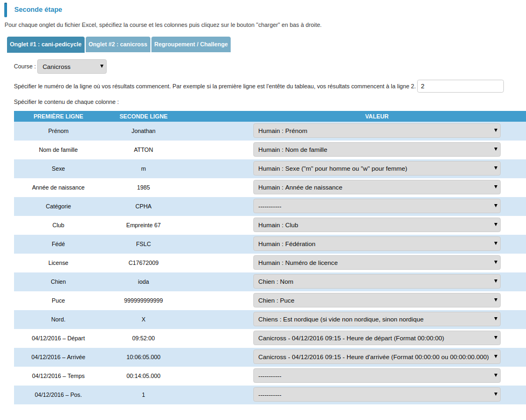526x420 pixels.
Task: Expand the Fédé row value dropdown
Action: 377,244
